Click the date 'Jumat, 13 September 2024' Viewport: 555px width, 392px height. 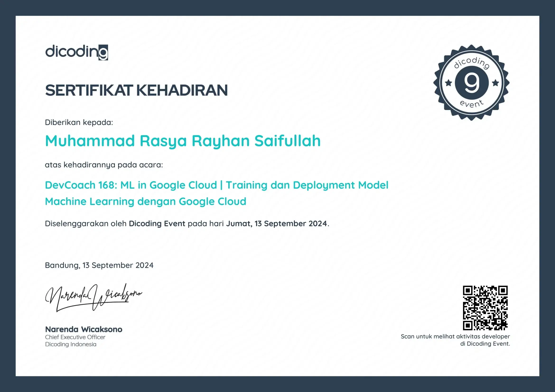pyautogui.click(x=276, y=223)
